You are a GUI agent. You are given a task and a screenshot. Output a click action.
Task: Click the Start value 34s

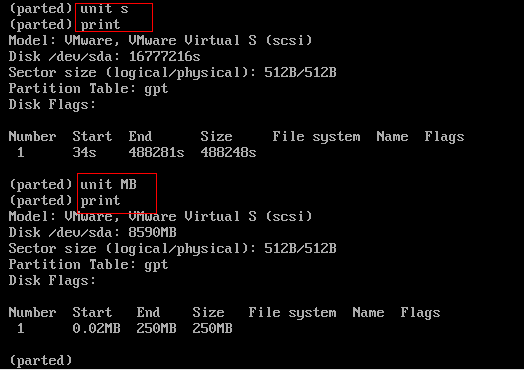click(84, 153)
